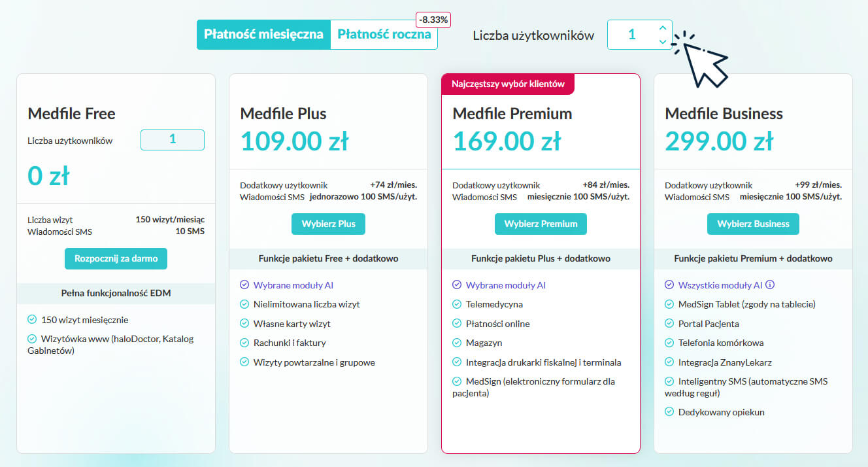Open the Wszystkie moduły AI link in Business plan
The width and height of the screenshot is (868, 467).
click(x=720, y=285)
